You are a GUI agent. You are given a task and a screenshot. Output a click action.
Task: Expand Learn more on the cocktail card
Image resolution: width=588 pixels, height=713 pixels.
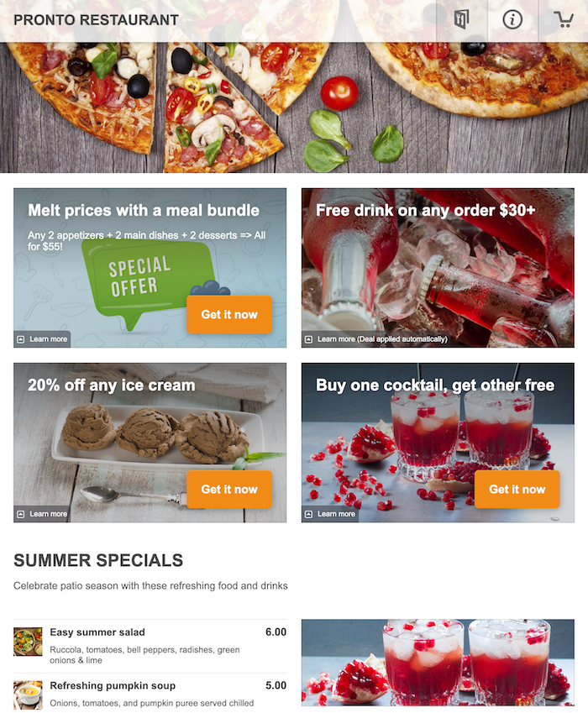(x=330, y=514)
